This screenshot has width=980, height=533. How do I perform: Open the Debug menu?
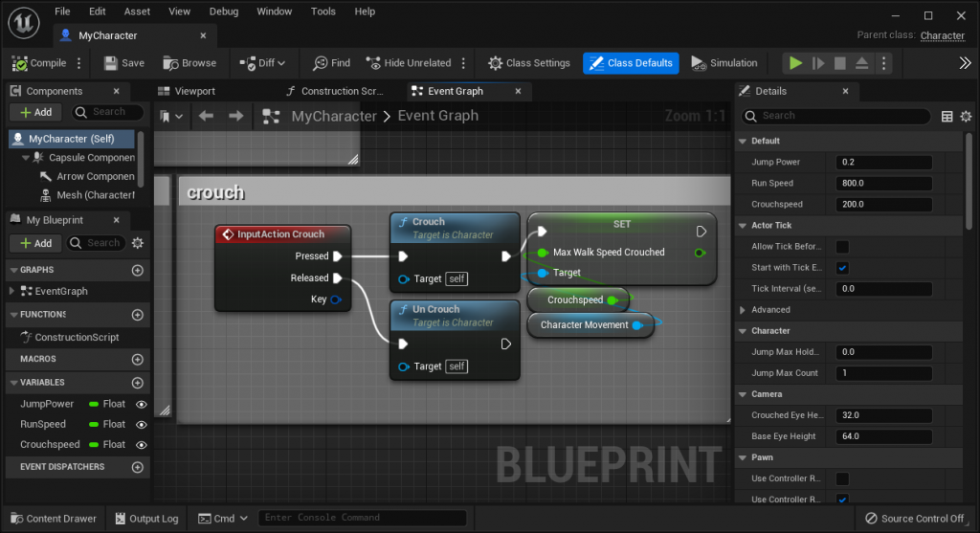(x=224, y=11)
